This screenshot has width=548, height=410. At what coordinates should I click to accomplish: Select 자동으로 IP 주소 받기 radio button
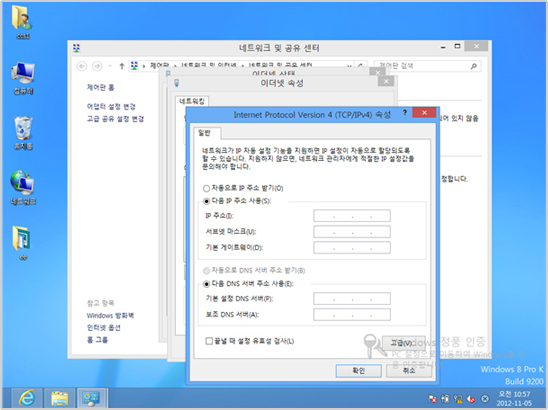coord(206,188)
